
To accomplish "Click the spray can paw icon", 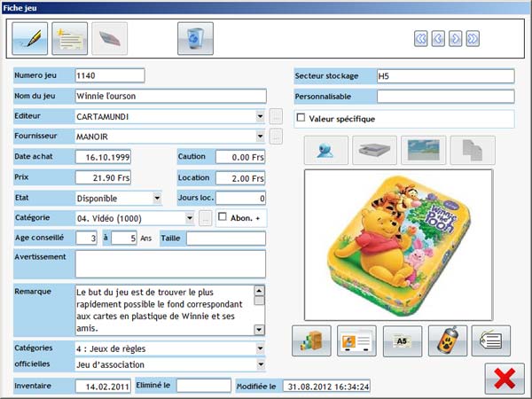I will pyautogui.click(x=448, y=341).
